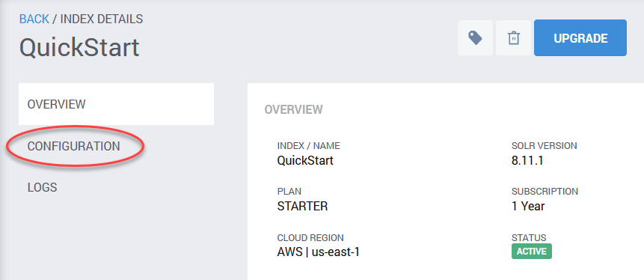Screen dimensions: 644x280
Task: Click the QuickStart index name value
Action: [305, 160]
